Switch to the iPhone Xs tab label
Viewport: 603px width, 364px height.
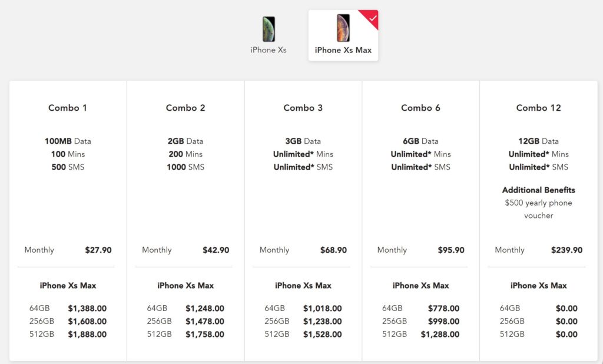pyautogui.click(x=269, y=50)
